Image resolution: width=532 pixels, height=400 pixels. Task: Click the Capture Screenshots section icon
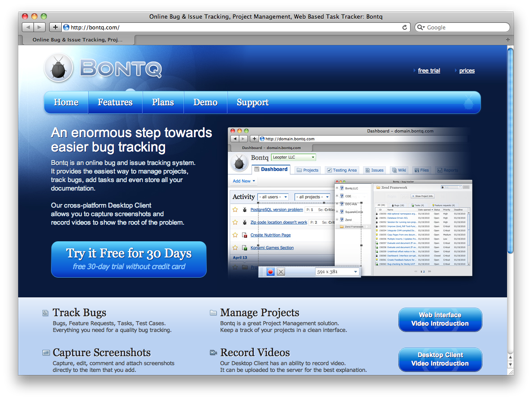[45, 353]
